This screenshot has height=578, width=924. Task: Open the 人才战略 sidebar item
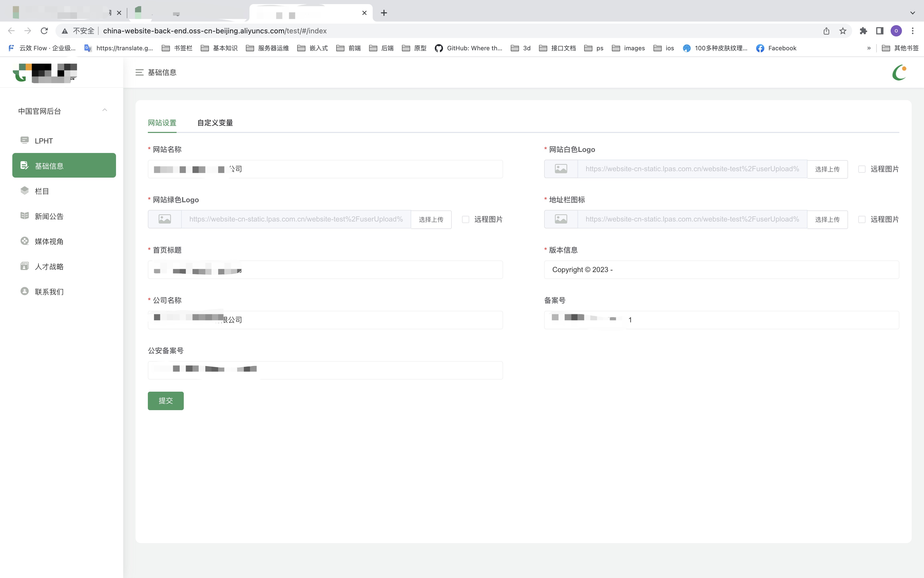64,266
